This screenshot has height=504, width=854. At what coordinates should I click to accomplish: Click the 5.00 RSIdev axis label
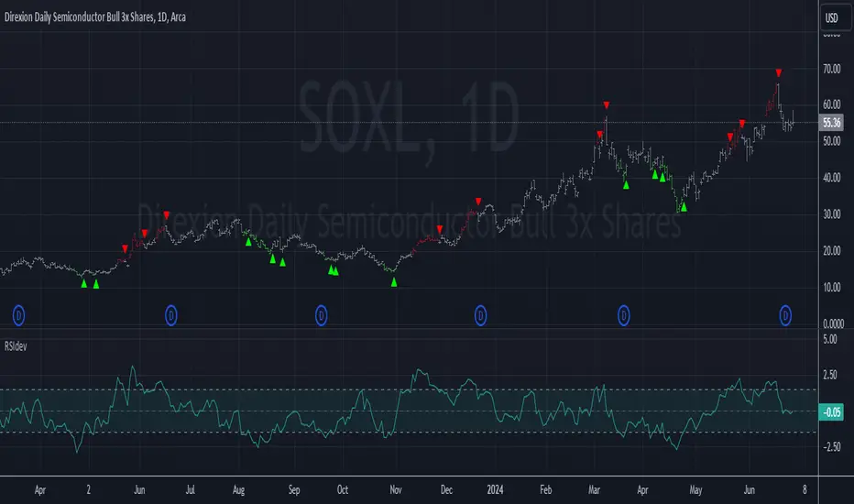coord(829,339)
